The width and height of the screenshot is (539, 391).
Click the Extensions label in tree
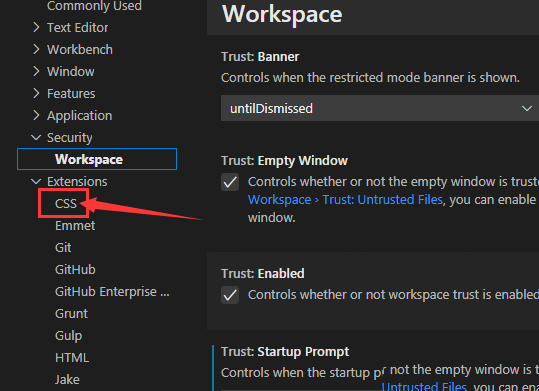(x=77, y=182)
